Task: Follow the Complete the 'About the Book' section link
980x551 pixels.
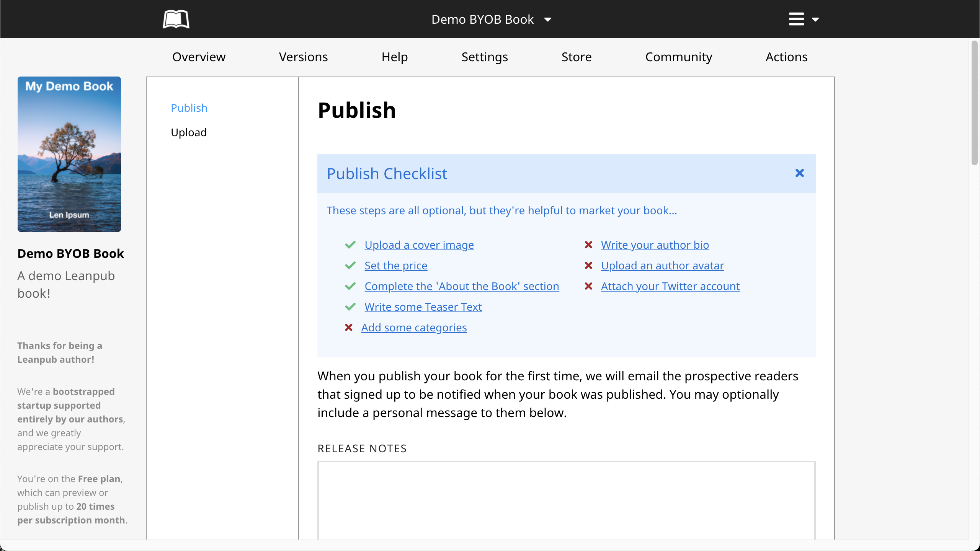Action: 462,286
